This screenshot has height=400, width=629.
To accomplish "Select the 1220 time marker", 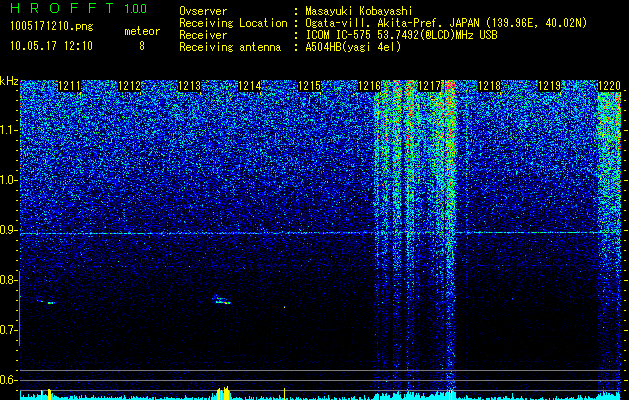I will 609,86.
